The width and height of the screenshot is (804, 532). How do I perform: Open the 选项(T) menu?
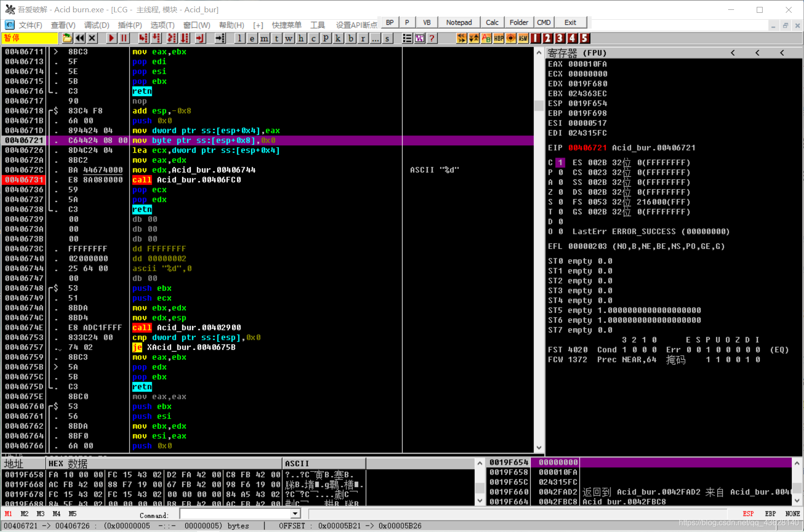point(162,25)
